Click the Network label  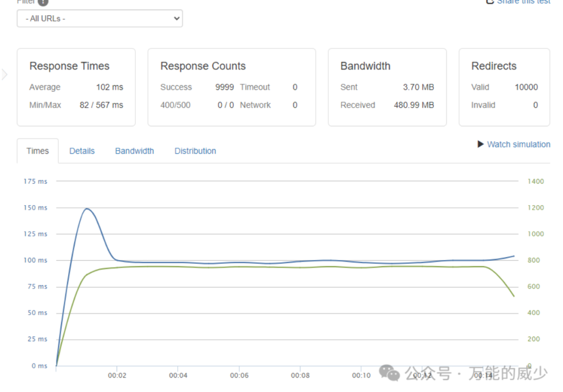click(x=255, y=105)
